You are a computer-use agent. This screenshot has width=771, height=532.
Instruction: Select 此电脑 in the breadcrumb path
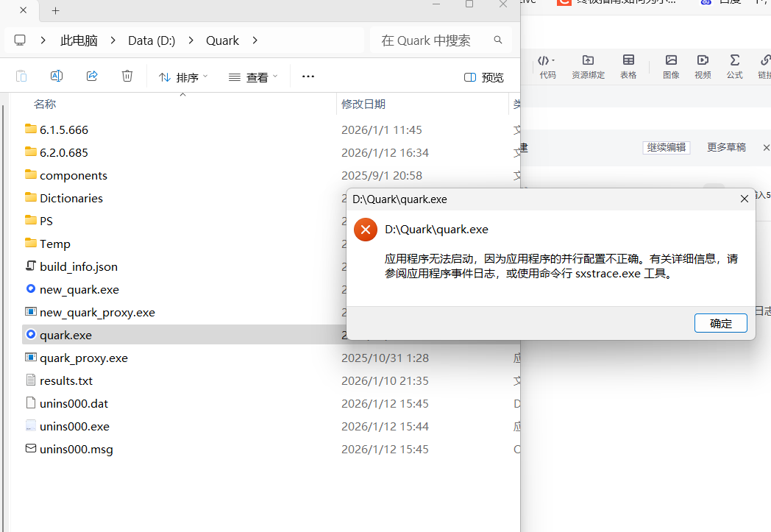pos(79,40)
